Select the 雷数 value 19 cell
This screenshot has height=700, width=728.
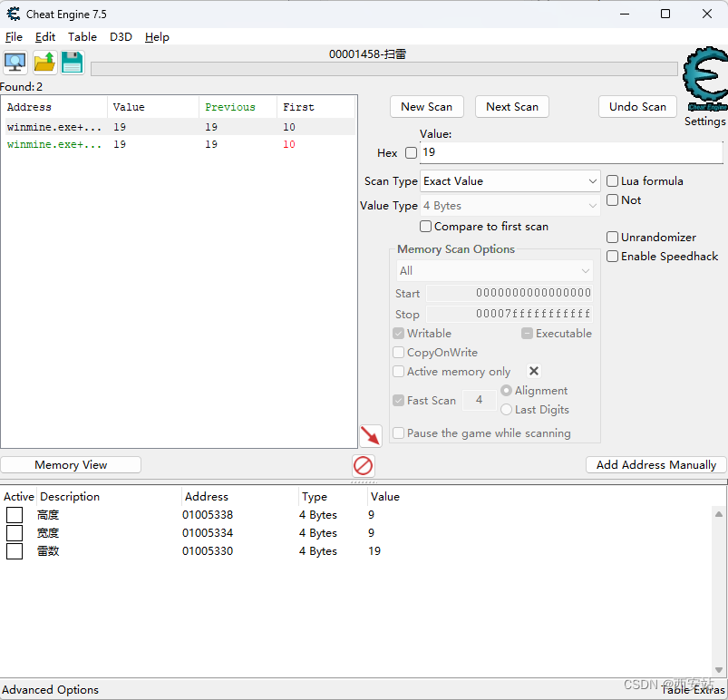pyautogui.click(x=374, y=551)
